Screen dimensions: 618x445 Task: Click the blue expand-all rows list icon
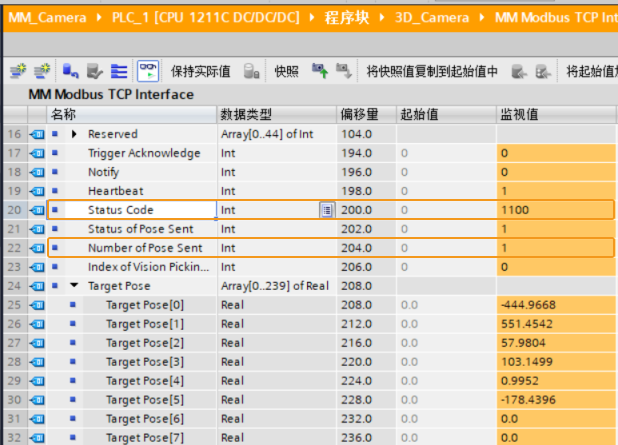coord(119,71)
